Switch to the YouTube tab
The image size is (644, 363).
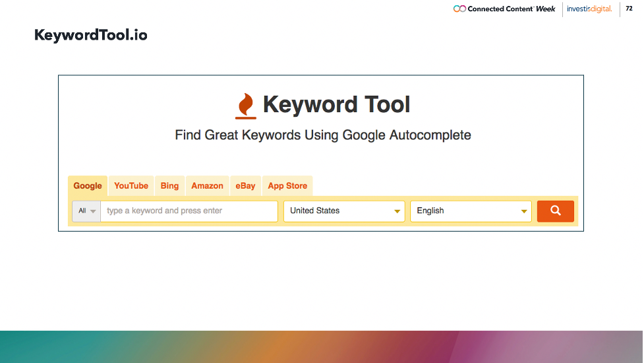point(131,186)
